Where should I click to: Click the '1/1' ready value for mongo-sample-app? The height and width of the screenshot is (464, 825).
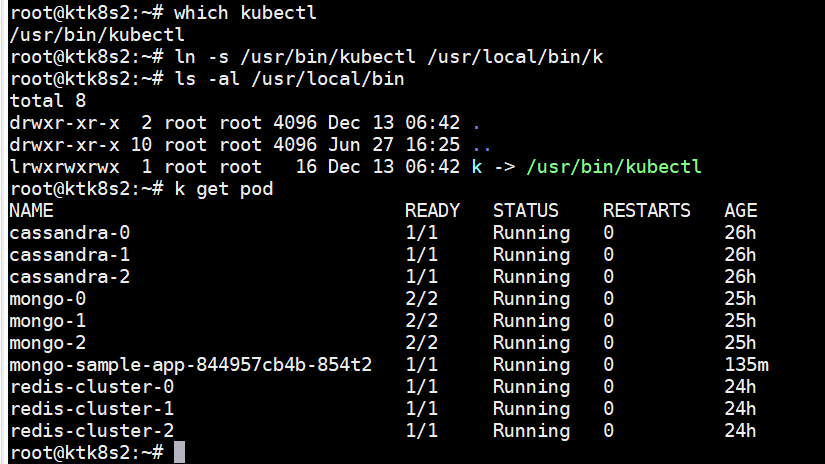pos(421,365)
